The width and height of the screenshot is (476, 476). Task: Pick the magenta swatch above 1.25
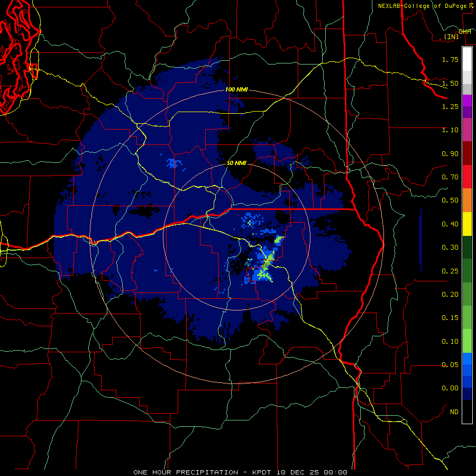pos(467,100)
